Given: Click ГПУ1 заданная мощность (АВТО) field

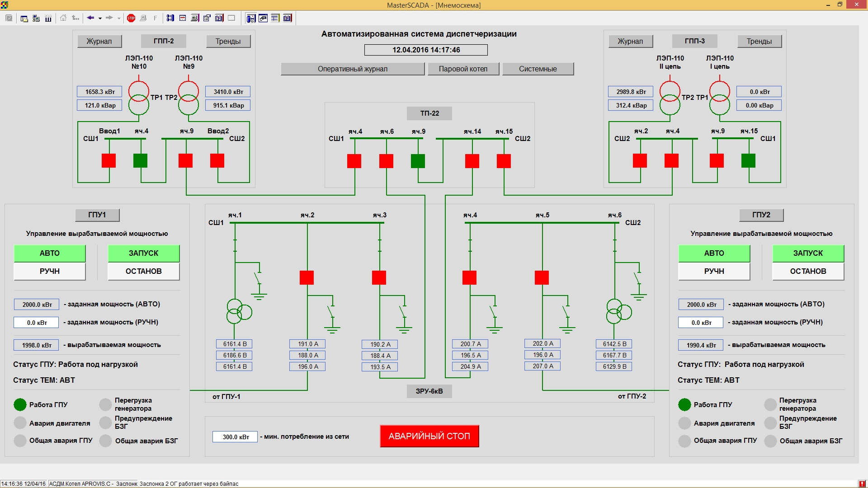Looking at the screenshot, I should pos(37,305).
